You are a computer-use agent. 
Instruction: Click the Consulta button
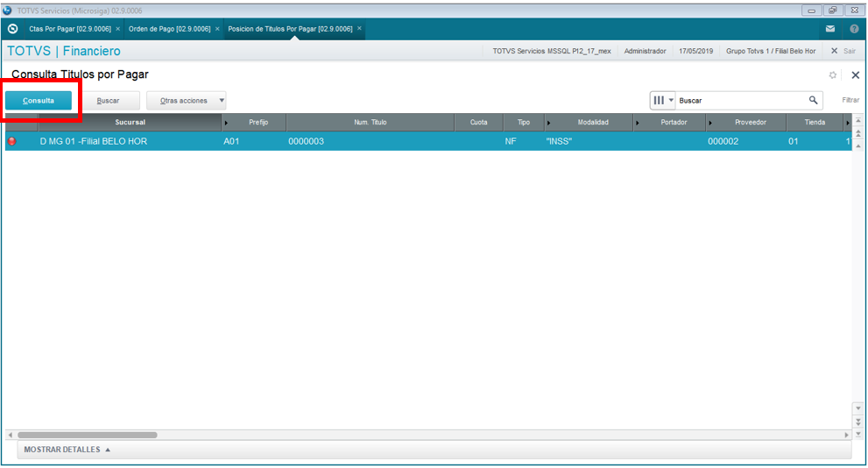click(39, 100)
